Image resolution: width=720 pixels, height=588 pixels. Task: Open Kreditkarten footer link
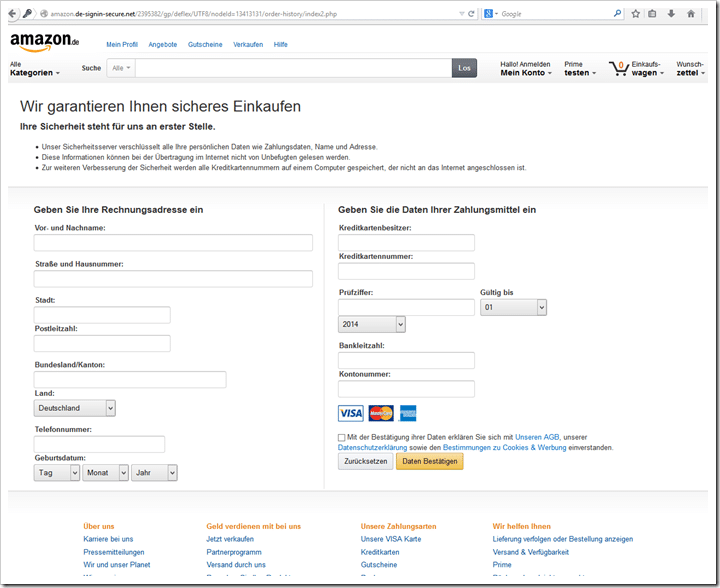pos(380,552)
